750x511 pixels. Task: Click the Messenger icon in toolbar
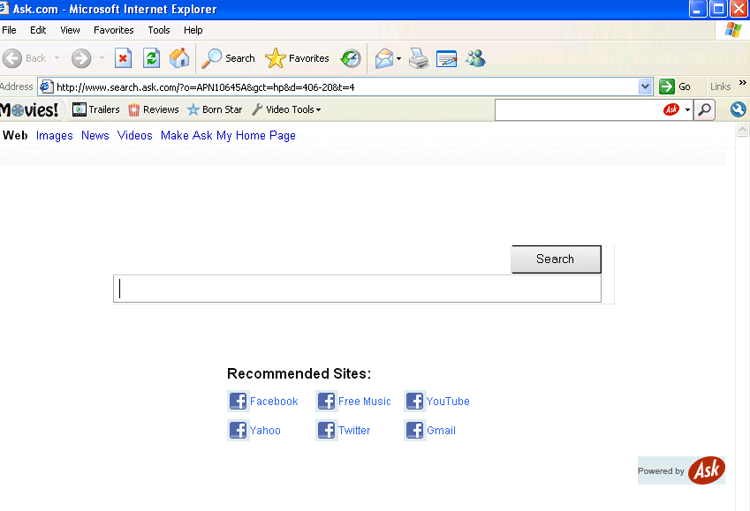(475, 58)
